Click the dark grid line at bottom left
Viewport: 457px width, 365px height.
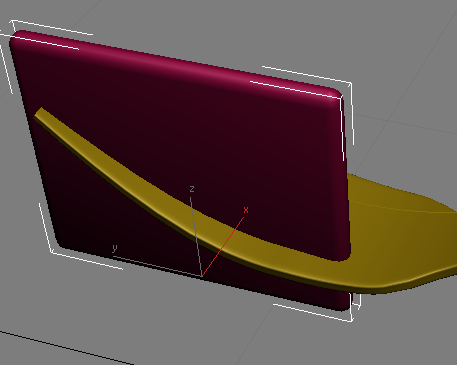tap(67, 348)
